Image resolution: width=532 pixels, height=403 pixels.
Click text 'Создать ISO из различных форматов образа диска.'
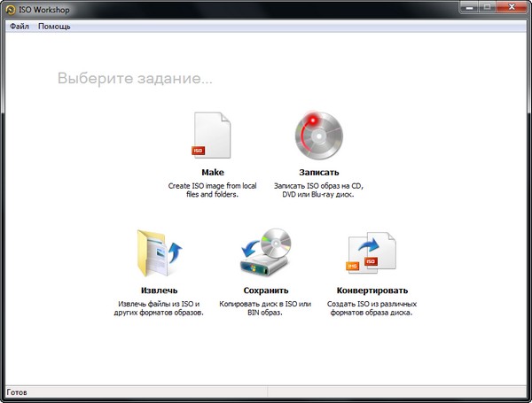point(372,308)
